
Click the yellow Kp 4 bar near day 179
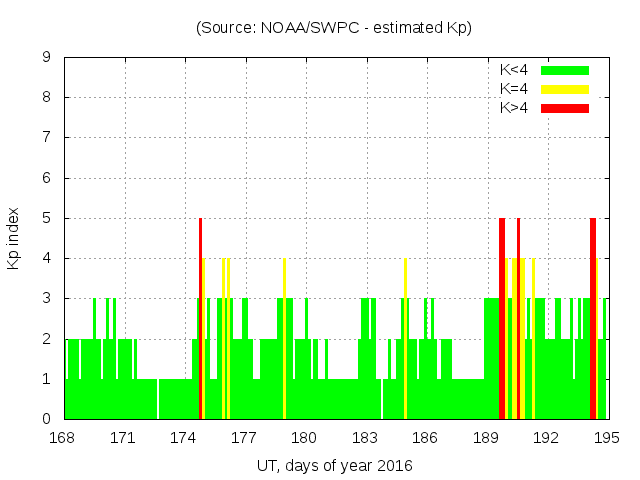[x=284, y=338]
